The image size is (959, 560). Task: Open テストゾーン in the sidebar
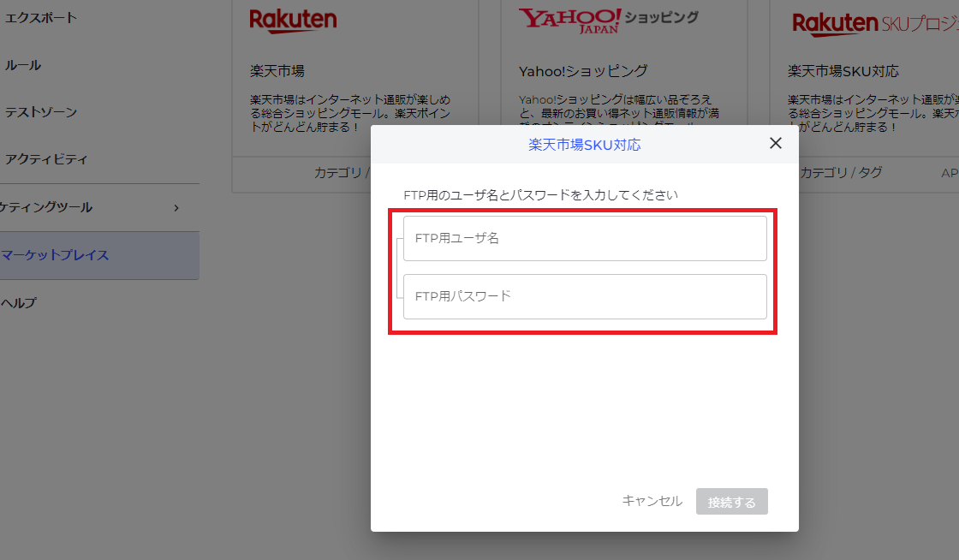coord(41,112)
